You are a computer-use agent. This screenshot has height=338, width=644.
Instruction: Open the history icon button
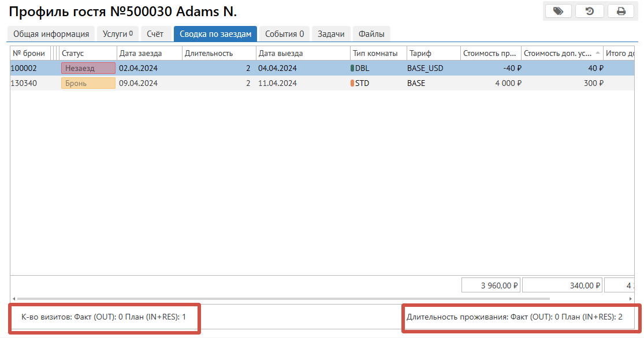tap(589, 11)
